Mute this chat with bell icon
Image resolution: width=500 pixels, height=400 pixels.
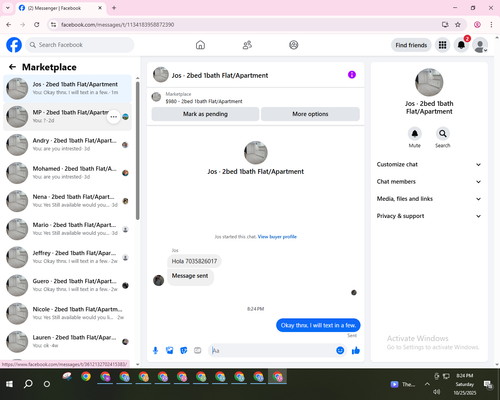(x=415, y=134)
